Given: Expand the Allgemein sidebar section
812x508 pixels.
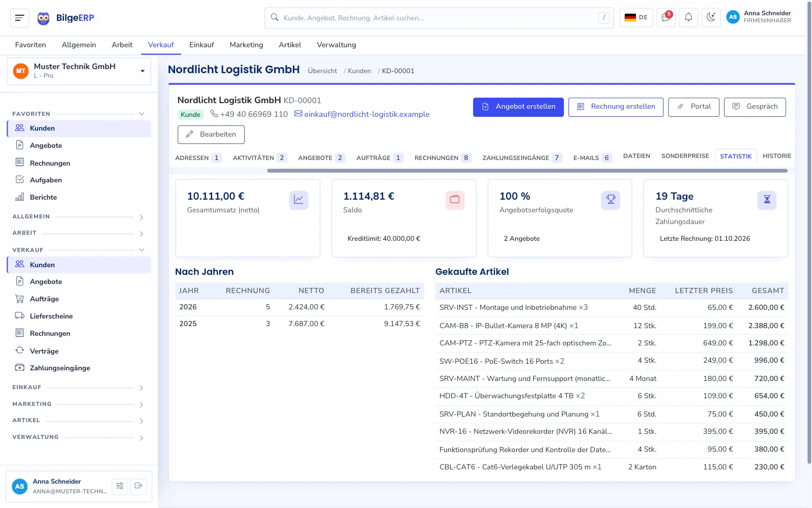Looking at the screenshot, I should 142,217.
